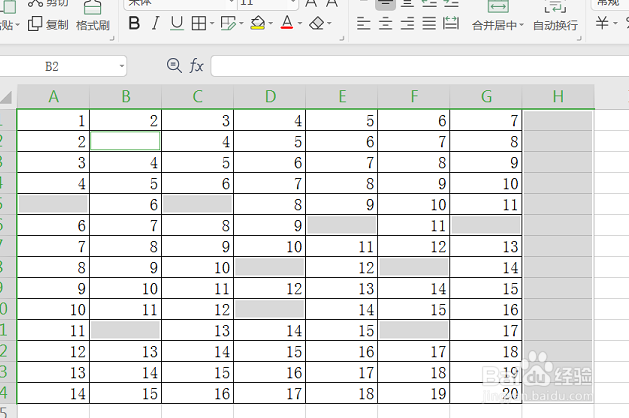The height and width of the screenshot is (418, 629).
Task: Toggle the highlighted vertical middle align button
Action: pyautogui.click(x=385, y=4)
